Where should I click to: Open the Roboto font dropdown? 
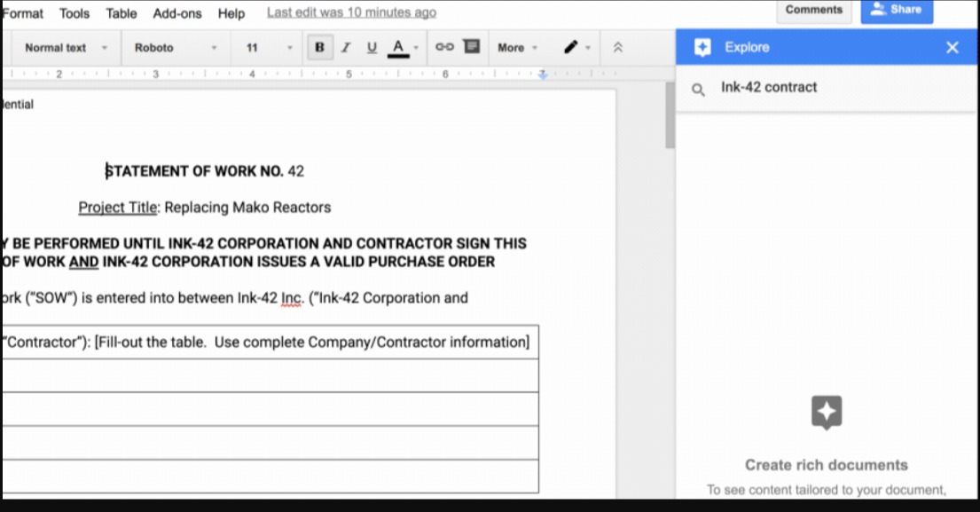(x=176, y=48)
